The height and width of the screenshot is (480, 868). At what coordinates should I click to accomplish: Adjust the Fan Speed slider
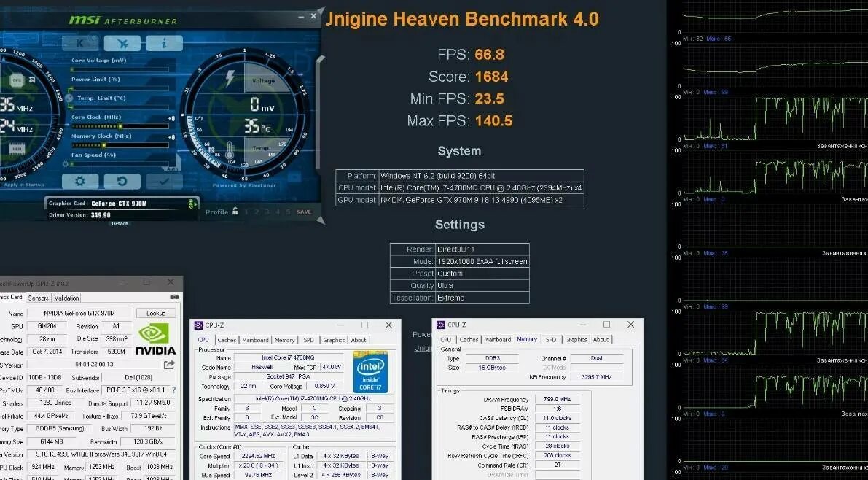pyautogui.click(x=120, y=164)
